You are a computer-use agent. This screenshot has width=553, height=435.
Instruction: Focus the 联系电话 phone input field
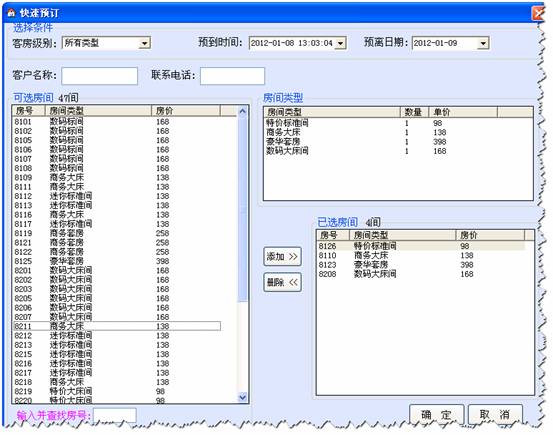(x=232, y=76)
